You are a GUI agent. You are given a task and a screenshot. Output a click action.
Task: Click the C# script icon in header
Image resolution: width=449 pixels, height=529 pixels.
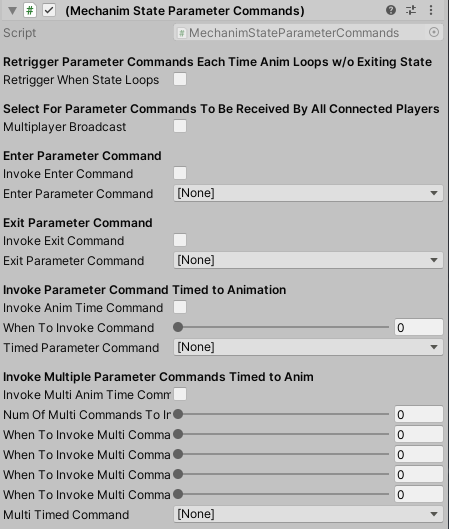30,10
